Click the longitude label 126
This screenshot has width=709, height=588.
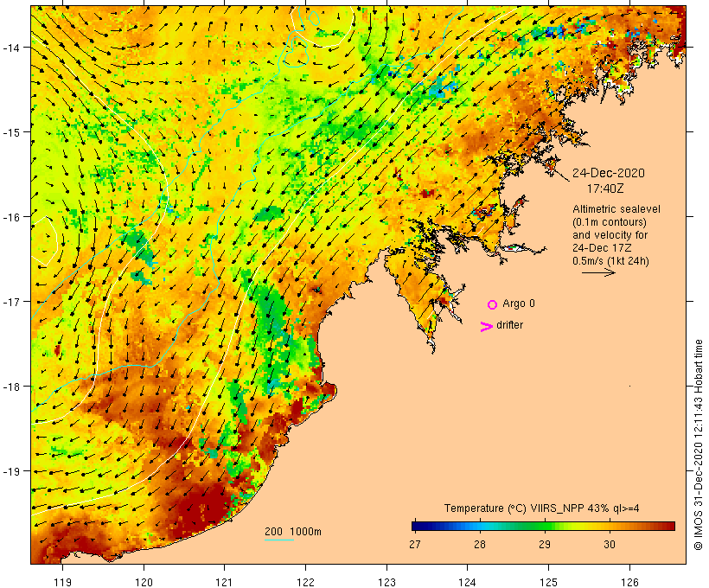click(x=629, y=582)
